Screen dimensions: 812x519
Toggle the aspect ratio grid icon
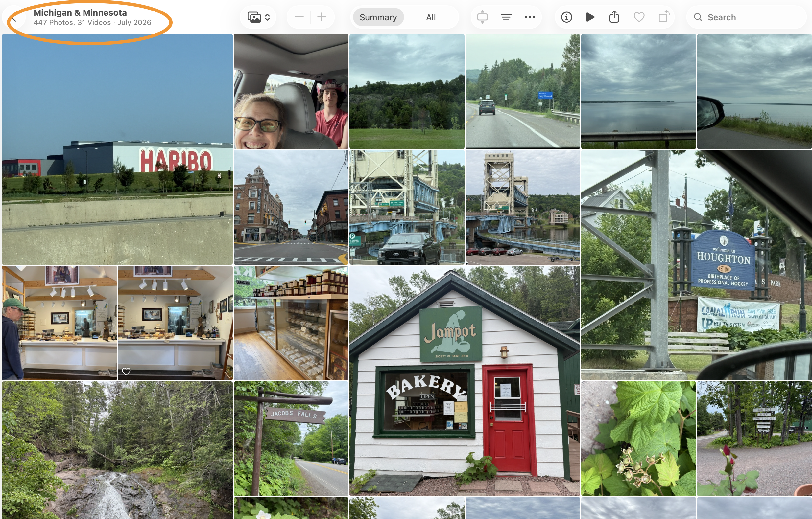click(482, 17)
